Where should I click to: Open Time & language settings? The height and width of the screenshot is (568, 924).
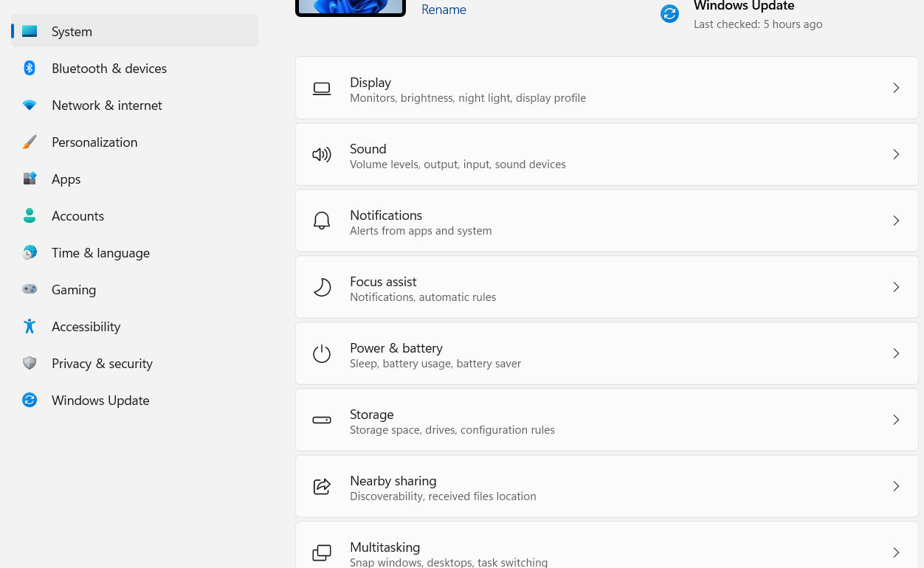point(100,252)
